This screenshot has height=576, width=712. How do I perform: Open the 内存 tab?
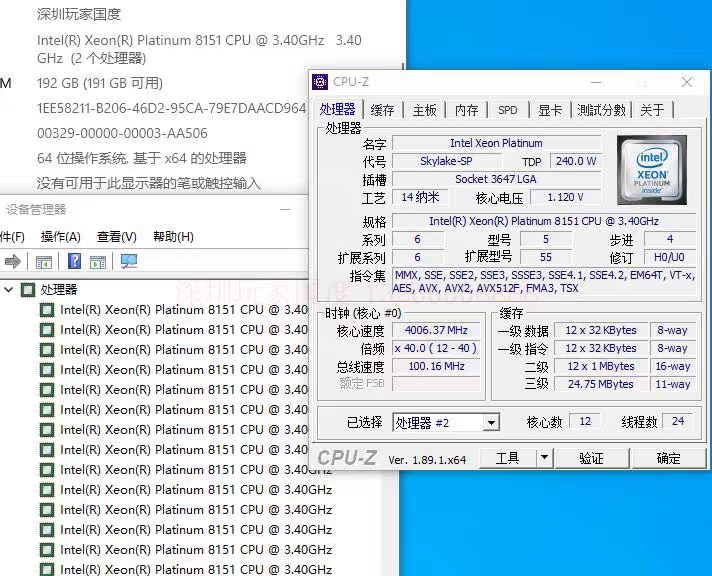point(467,110)
